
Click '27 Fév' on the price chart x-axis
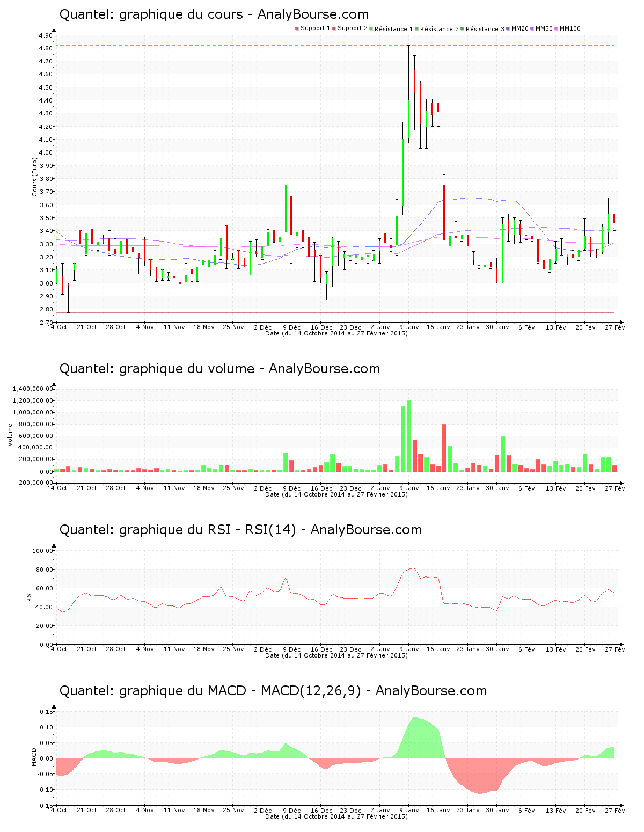point(615,327)
